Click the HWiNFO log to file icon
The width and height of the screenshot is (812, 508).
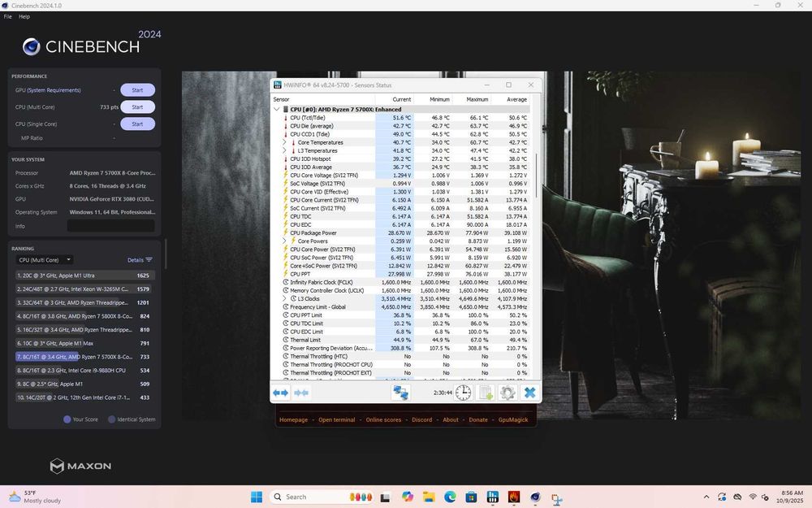pyautogui.click(x=486, y=393)
